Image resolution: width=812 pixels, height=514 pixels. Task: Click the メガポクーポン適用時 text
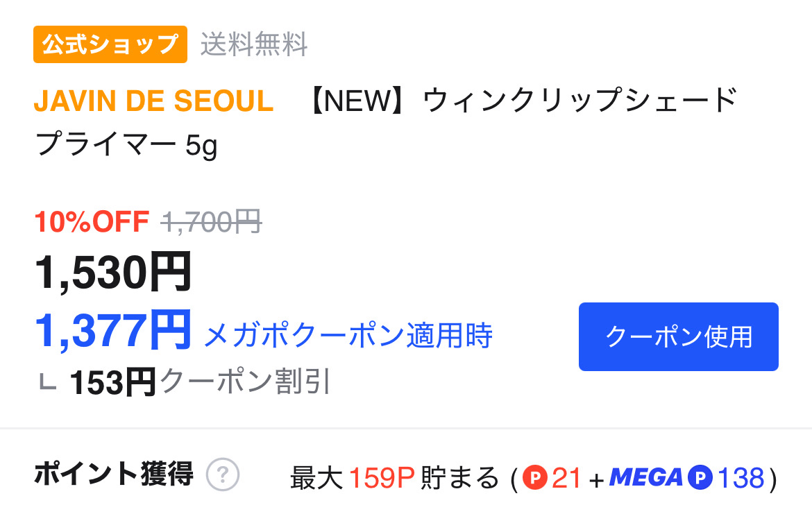click(348, 336)
